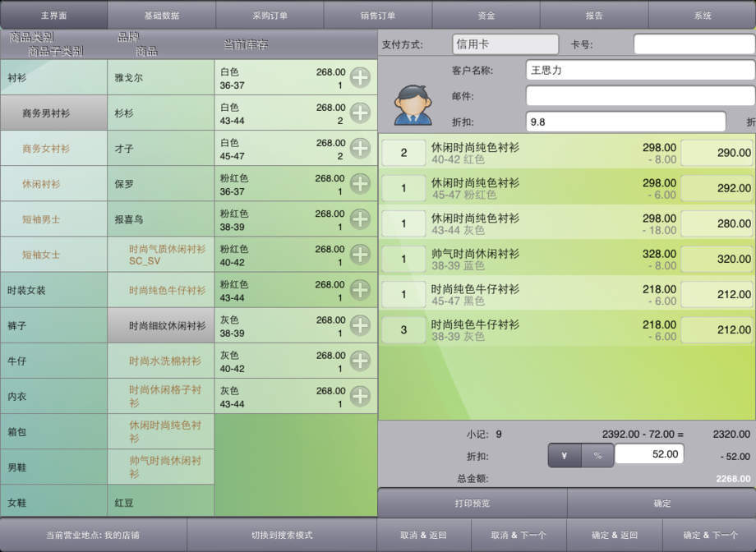This screenshot has width=756, height=552.
Task: Click the customer avatar icon
Action: 413,105
